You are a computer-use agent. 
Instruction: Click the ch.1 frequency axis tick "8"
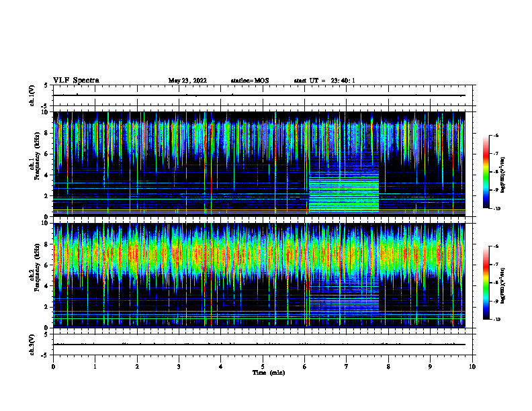pos(46,133)
